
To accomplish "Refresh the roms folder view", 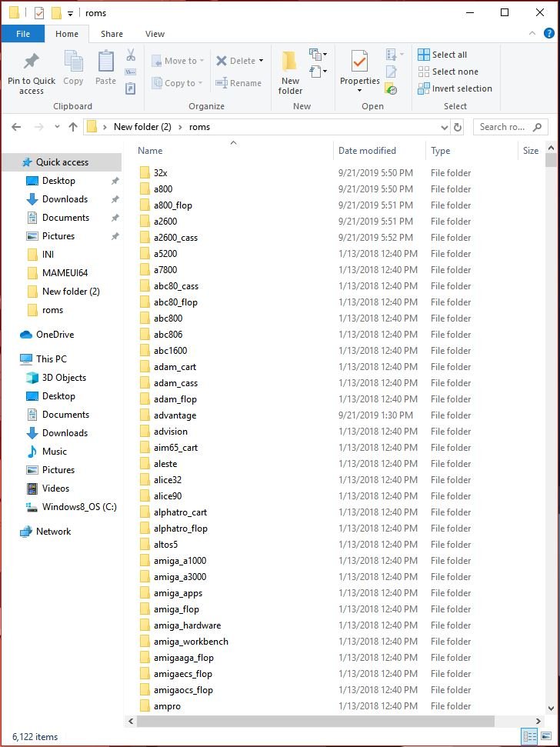I will click(x=458, y=127).
